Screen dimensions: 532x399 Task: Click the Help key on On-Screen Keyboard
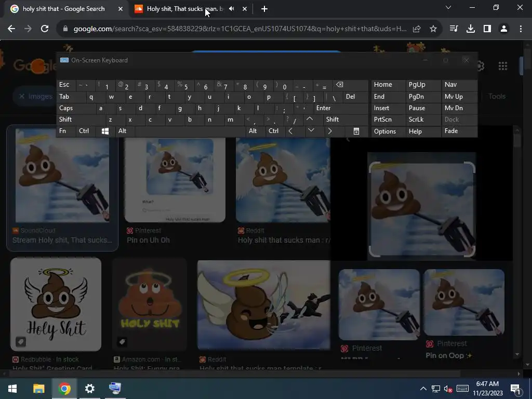click(x=423, y=131)
